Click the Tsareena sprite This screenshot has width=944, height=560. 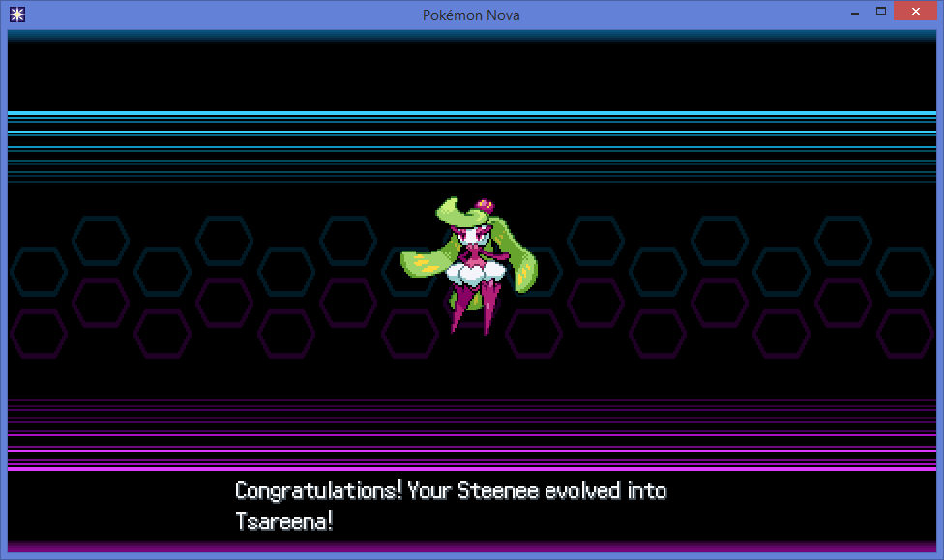[470, 266]
